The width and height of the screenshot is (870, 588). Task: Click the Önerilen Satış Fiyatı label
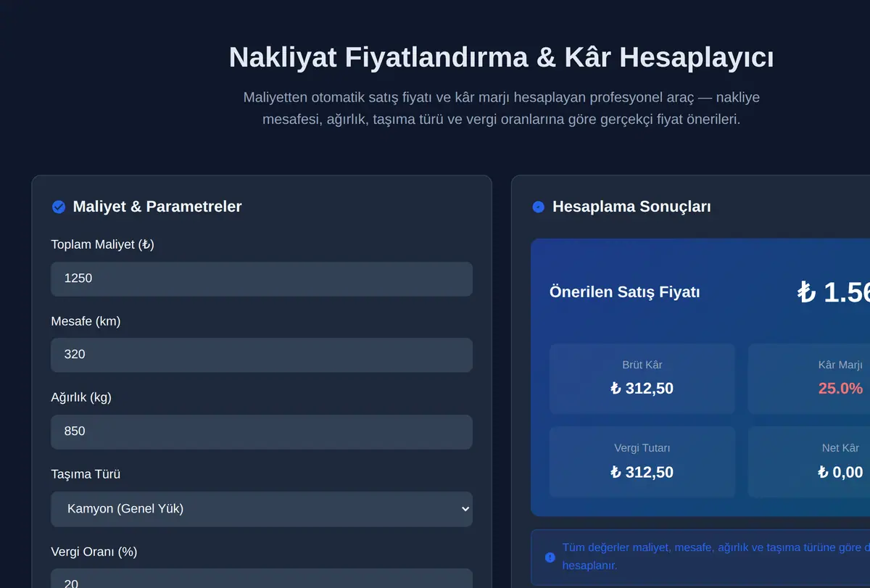click(625, 292)
